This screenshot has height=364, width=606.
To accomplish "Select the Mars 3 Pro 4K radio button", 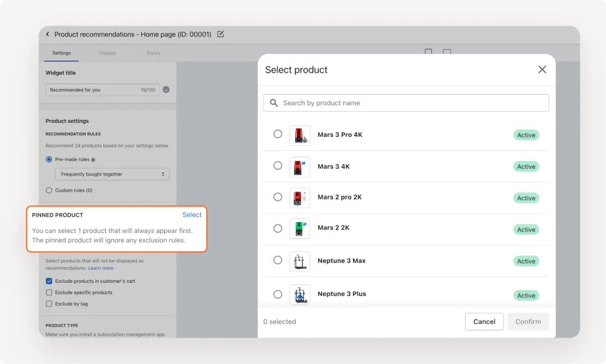I will 278,134.
